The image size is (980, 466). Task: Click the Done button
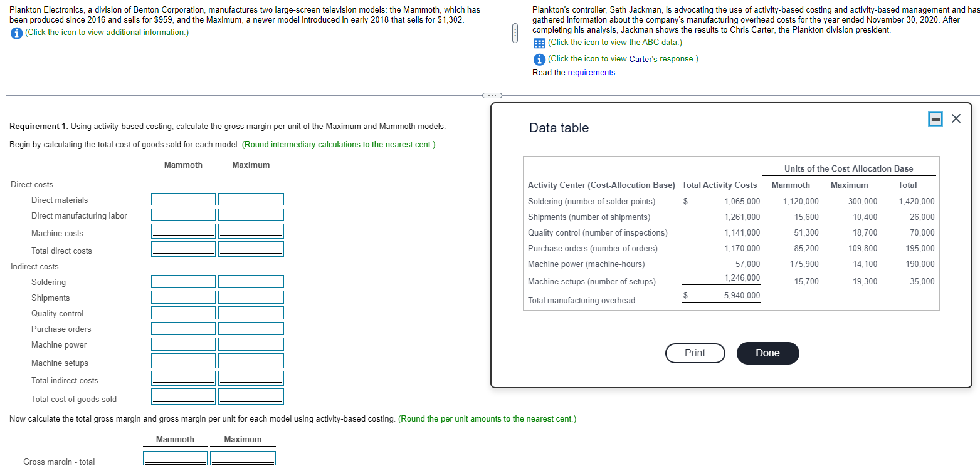(x=767, y=353)
